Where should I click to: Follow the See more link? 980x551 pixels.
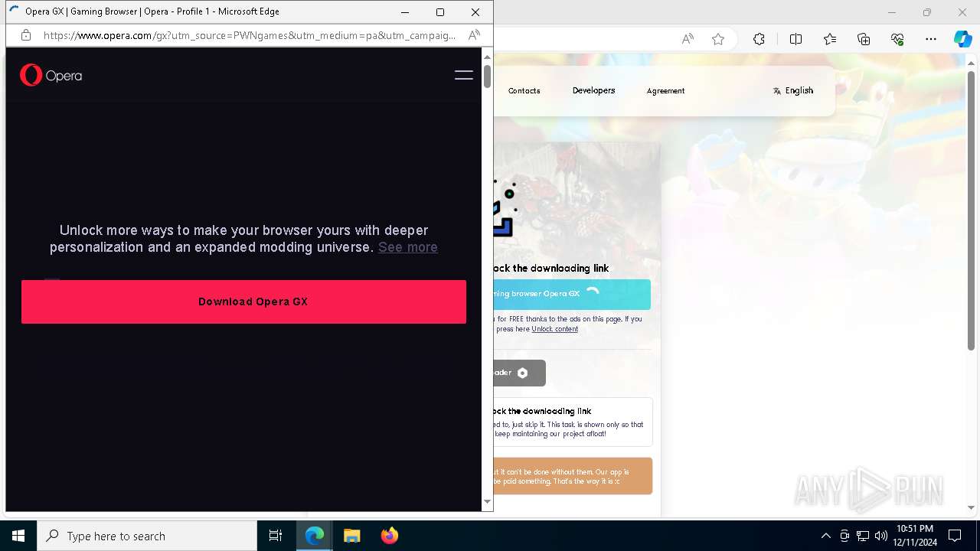(x=408, y=247)
